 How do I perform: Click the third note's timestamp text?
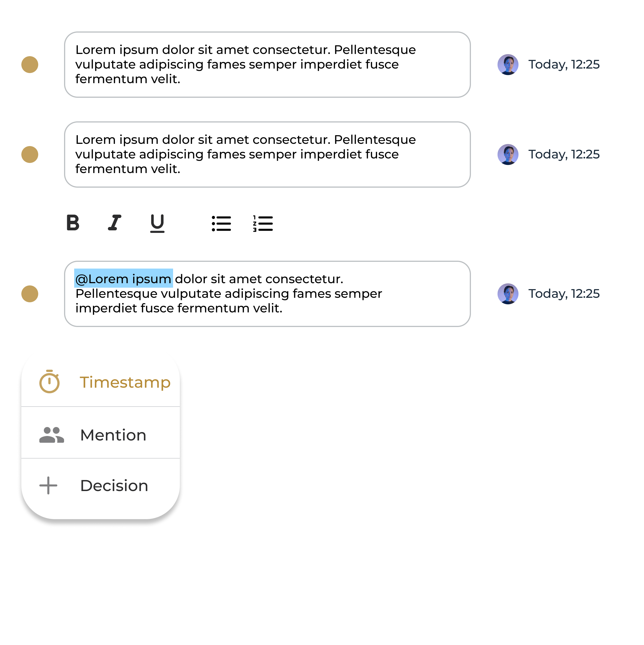coord(564,294)
